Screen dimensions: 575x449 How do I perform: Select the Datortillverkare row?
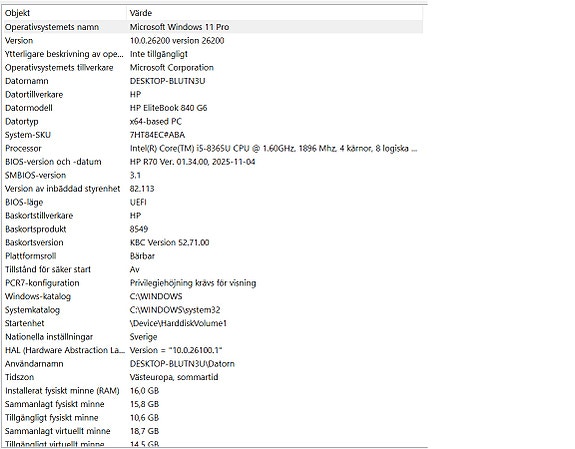(212, 94)
